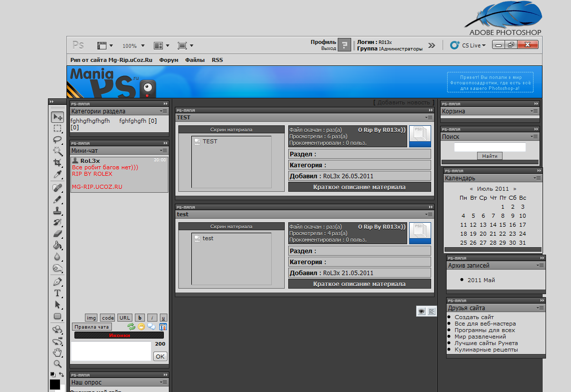Click the question mark profile avatar
Screen dimensions: 571x392
(344, 45)
